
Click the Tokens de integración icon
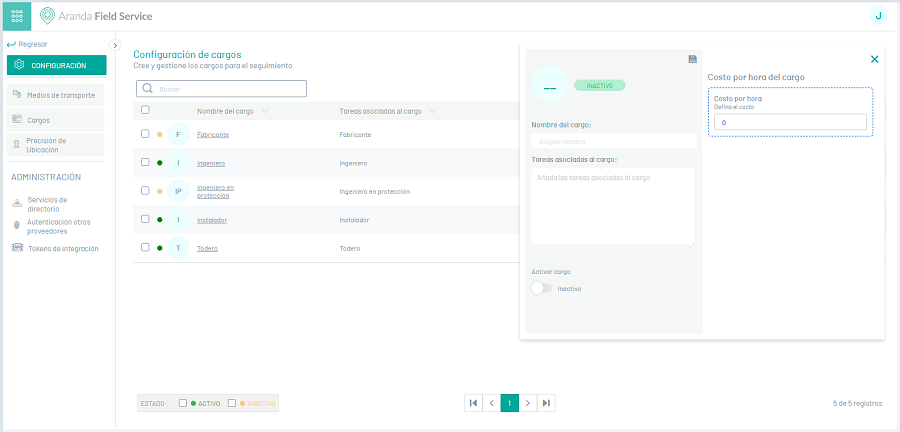(x=17, y=248)
